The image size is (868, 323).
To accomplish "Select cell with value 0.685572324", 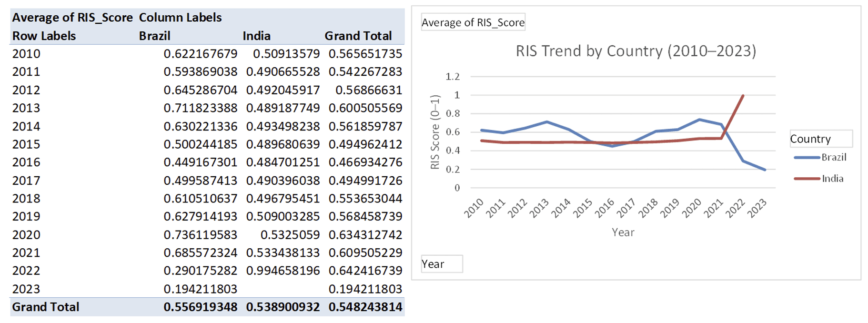I will [200, 253].
